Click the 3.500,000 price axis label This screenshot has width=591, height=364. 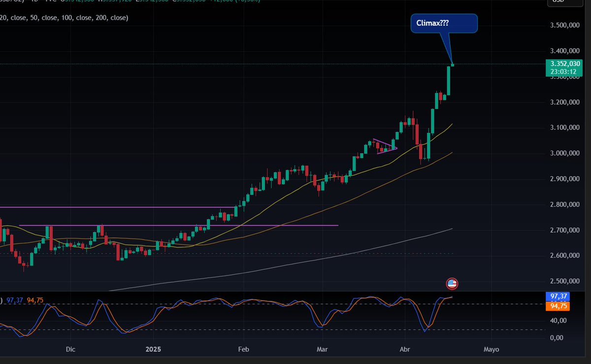(566, 25)
